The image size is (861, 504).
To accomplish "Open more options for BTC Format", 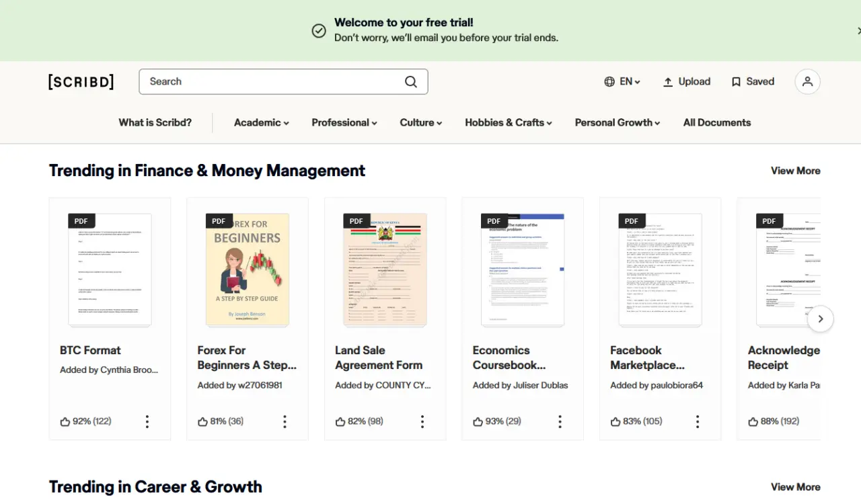I will [147, 421].
